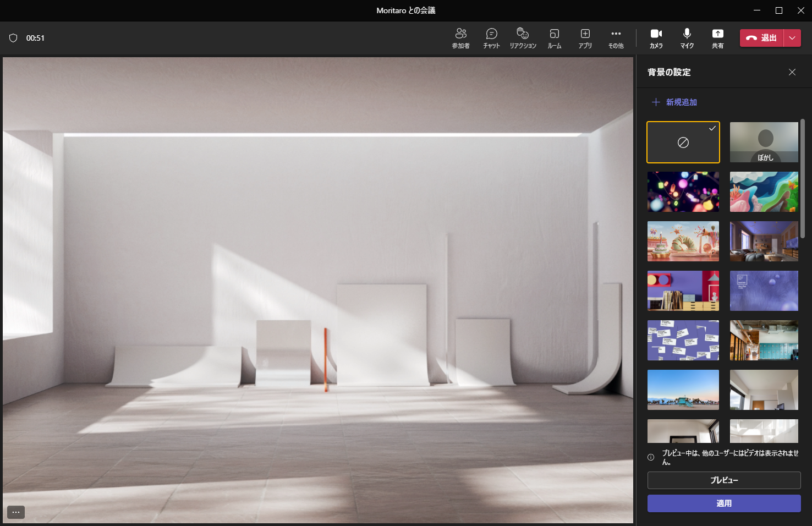Click the 共有 share screen icon

tap(717, 38)
